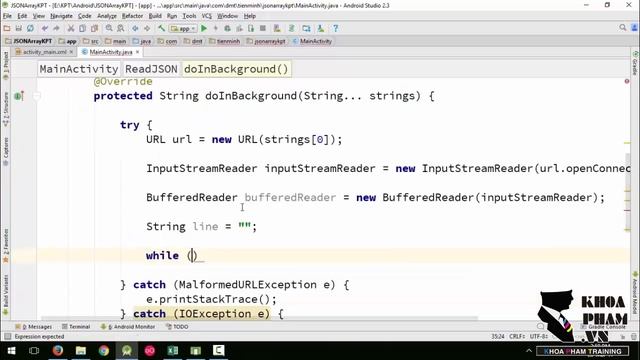The width and height of the screenshot is (640, 360).
Task: Click the Paste icon in toolbar
Action: (94, 28)
